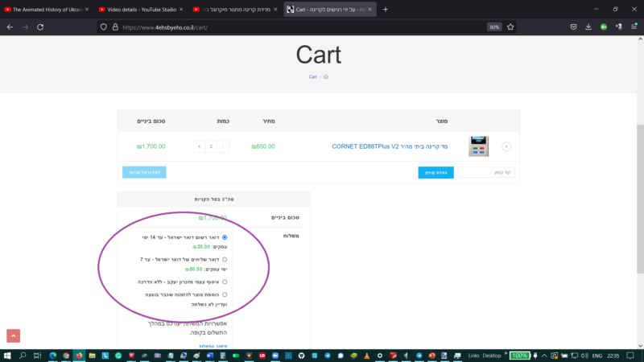Show hidden system tray icons
The height and width of the screenshot is (362, 644).
click(544, 356)
